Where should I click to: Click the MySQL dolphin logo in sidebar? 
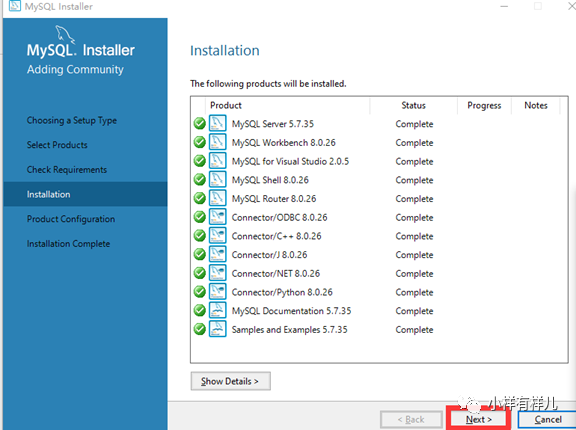click(x=65, y=34)
